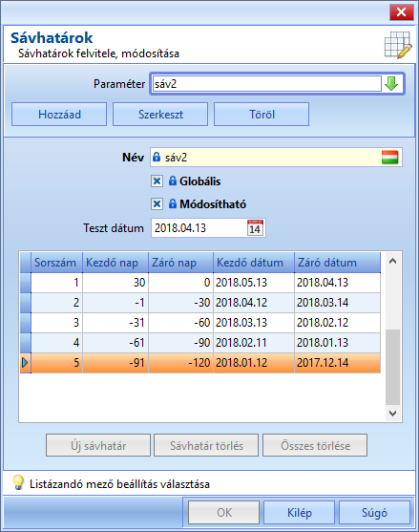419x532 pixels.
Task: Click the Hungarian flag icon in Név field
Action: [x=389, y=157]
